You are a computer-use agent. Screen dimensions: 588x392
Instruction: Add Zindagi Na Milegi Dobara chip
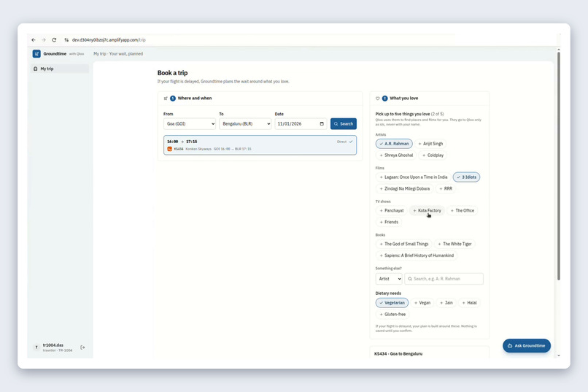point(405,188)
